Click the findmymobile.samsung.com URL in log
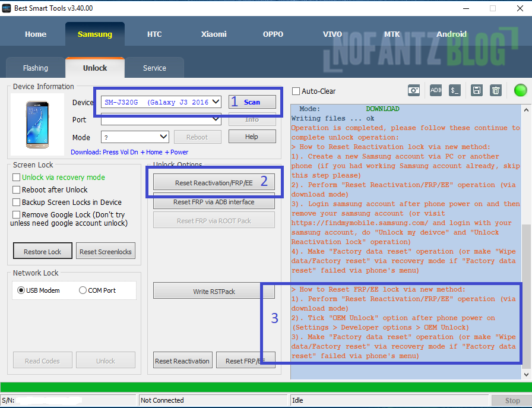The image size is (532, 408). click(360, 223)
